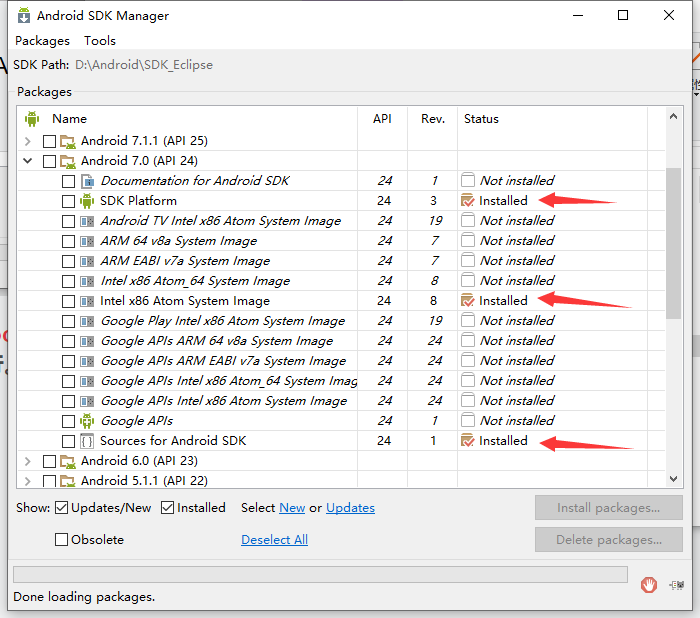This screenshot has width=700, height=618.
Task: Click the loading progress bar
Action: point(320,574)
